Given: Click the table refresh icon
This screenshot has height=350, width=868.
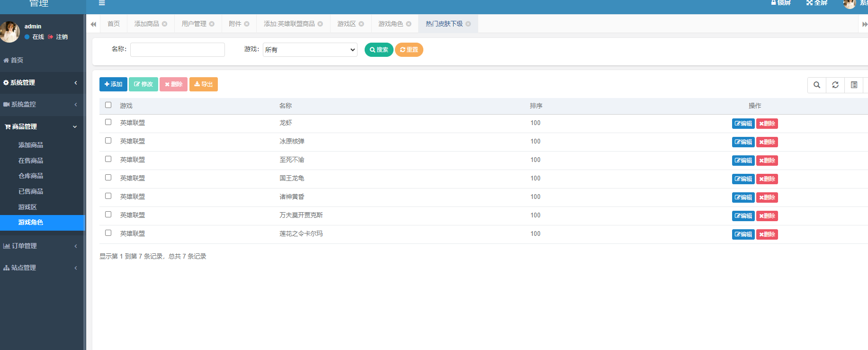Looking at the screenshot, I should pos(835,85).
